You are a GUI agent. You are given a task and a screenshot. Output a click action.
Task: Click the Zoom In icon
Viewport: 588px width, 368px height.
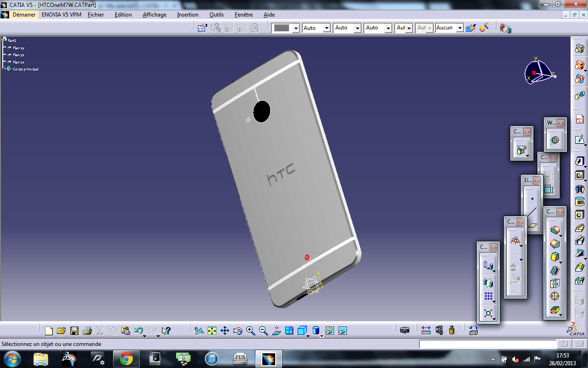pyautogui.click(x=250, y=330)
